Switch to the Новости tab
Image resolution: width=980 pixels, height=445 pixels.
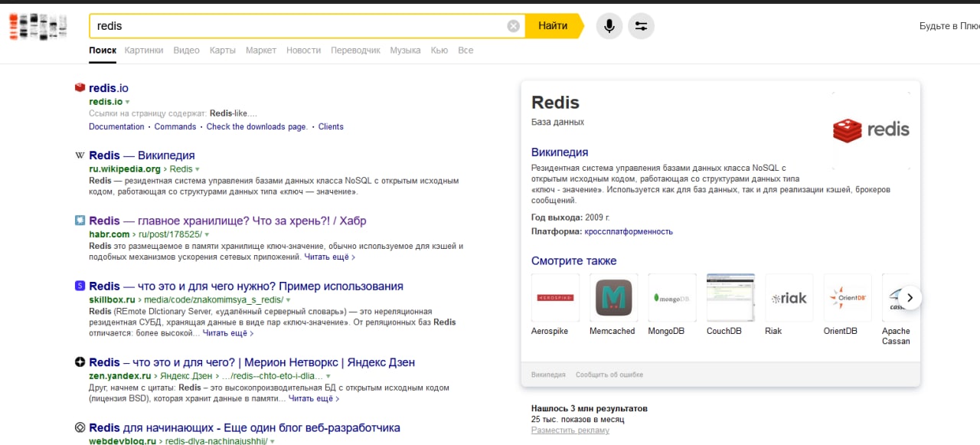click(x=303, y=51)
